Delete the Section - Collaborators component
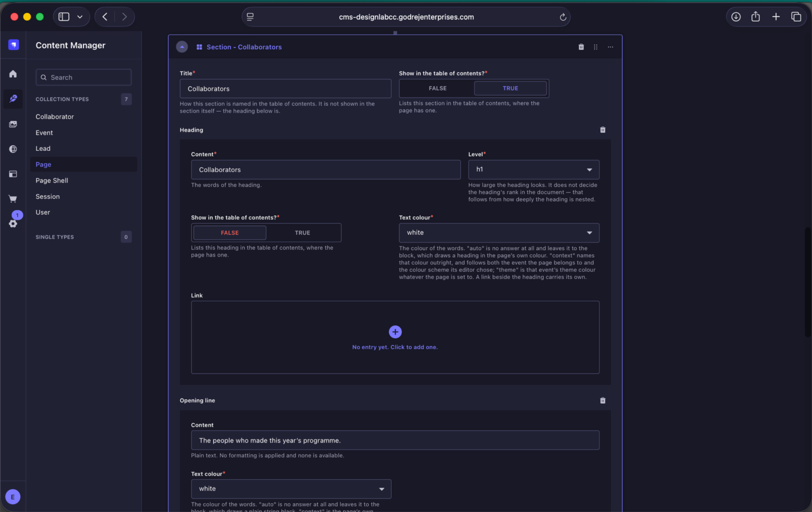Screen dimensions: 812x512 [x=581, y=47]
